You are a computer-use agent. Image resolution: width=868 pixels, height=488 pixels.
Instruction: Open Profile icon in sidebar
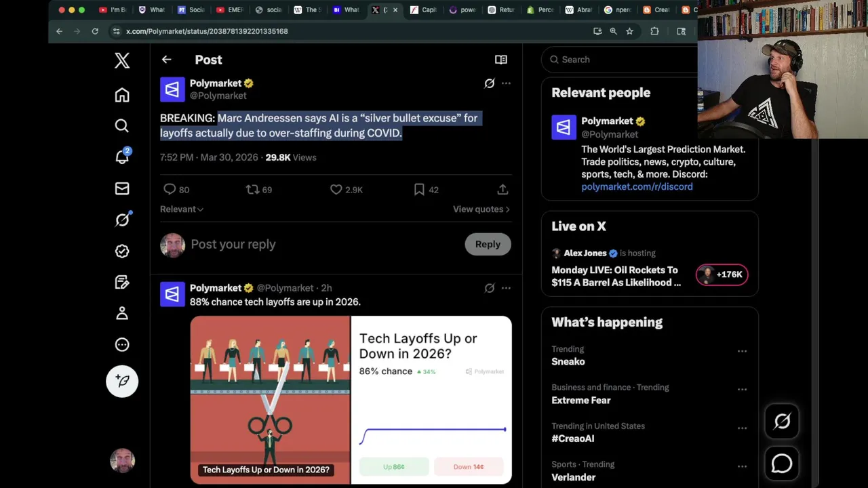(x=122, y=313)
